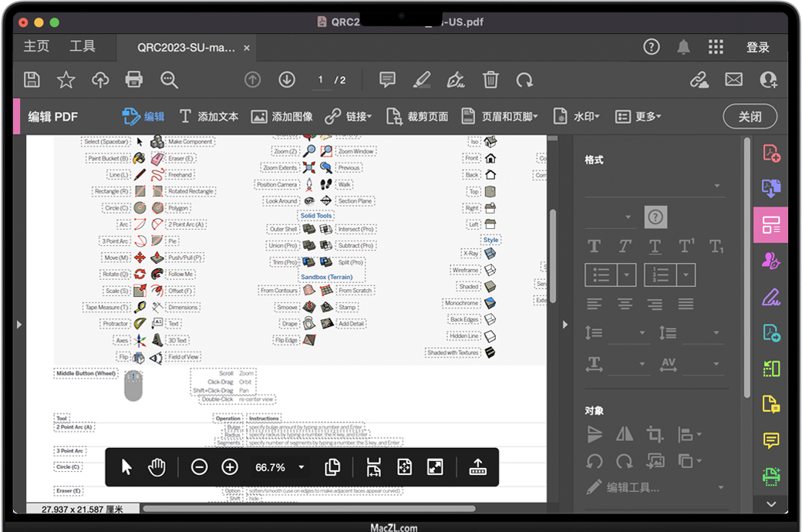
Task: Zoom in with the plus icon
Action: tap(230, 467)
